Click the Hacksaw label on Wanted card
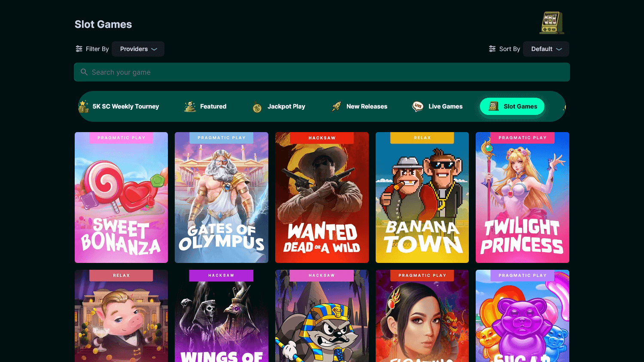 (322, 138)
